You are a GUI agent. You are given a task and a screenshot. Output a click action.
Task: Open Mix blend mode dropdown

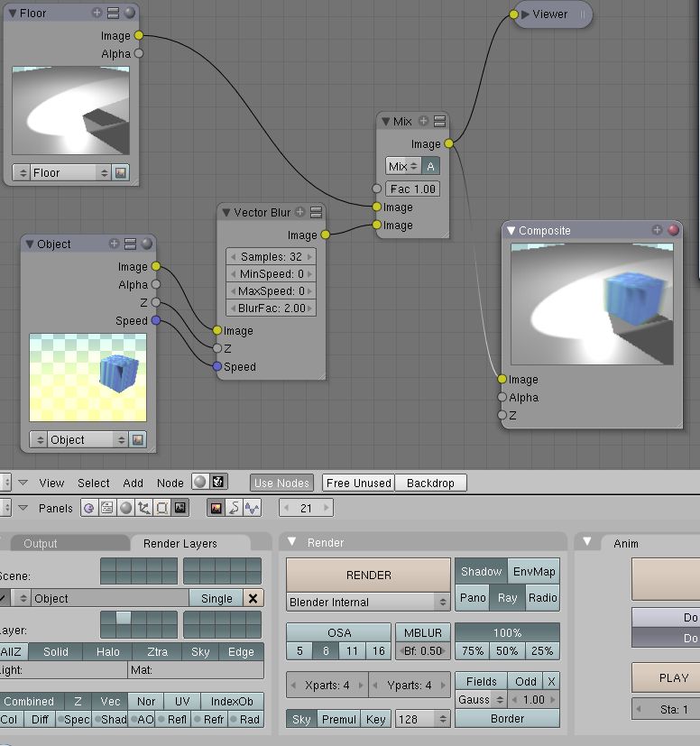point(403,167)
